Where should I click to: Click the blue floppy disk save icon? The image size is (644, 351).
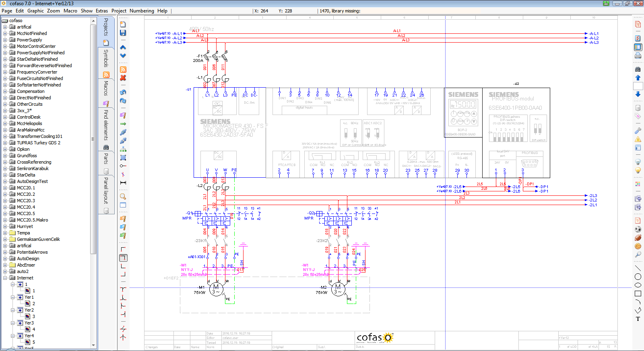123,33
